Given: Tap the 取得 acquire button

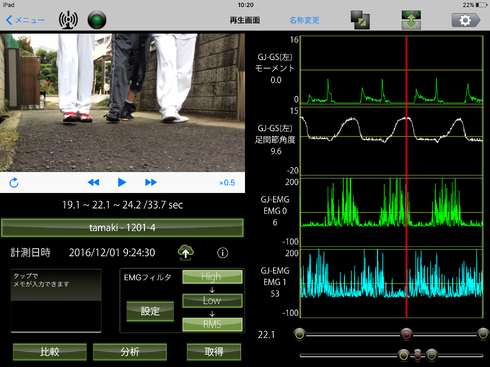Looking at the screenshot, I should pos(214,352).
